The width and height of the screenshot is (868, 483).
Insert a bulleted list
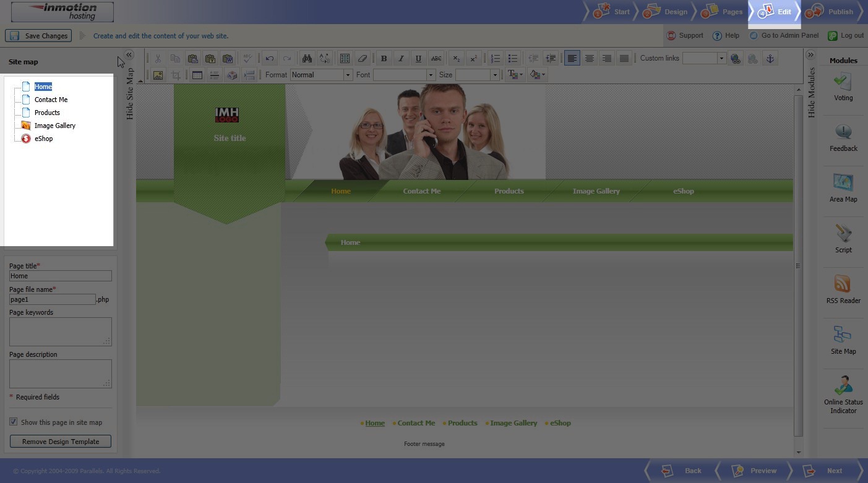pyautogui.click(x=512, y=58)
